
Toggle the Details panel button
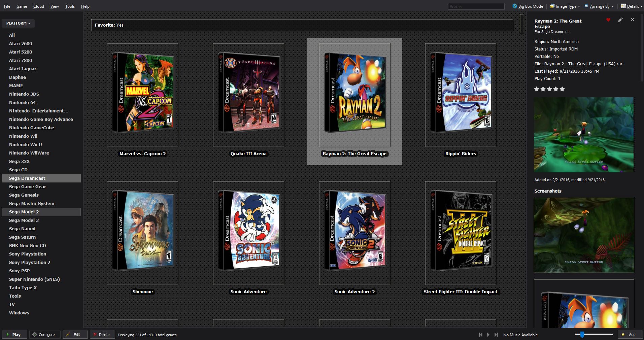[631, 6]
